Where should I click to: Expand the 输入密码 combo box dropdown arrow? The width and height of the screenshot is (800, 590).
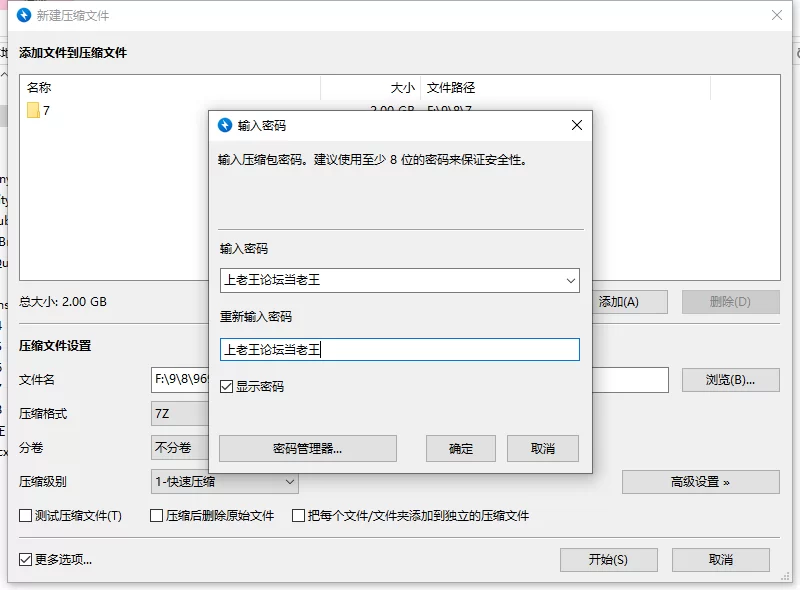(570, 281)
